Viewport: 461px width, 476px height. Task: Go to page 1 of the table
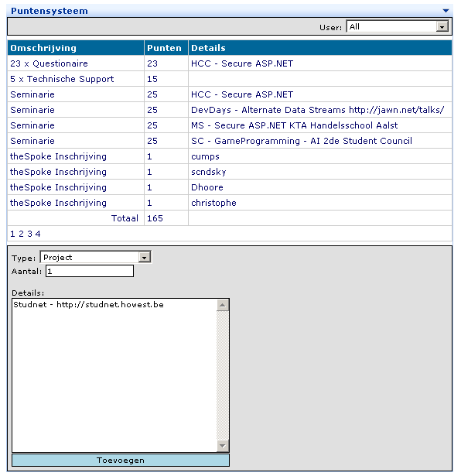tap(12, 234)
